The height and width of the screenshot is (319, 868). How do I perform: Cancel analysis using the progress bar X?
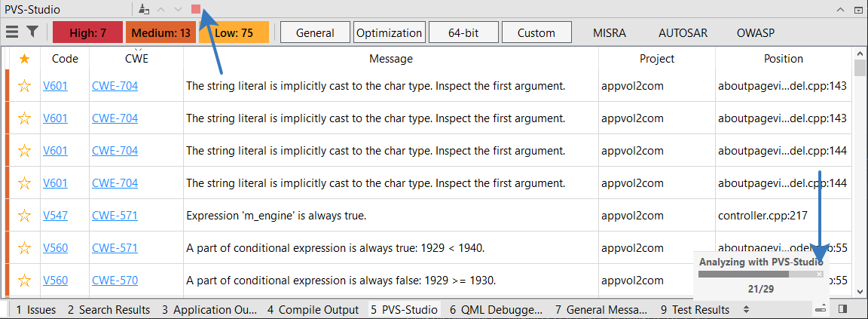[x=820, y=275]
